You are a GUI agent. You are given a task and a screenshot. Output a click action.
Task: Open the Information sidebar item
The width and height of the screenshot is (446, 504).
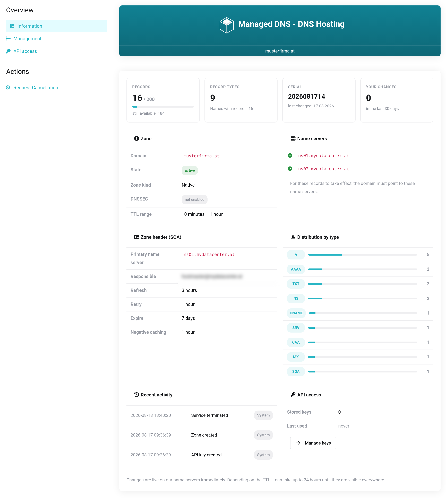(56, 26)
